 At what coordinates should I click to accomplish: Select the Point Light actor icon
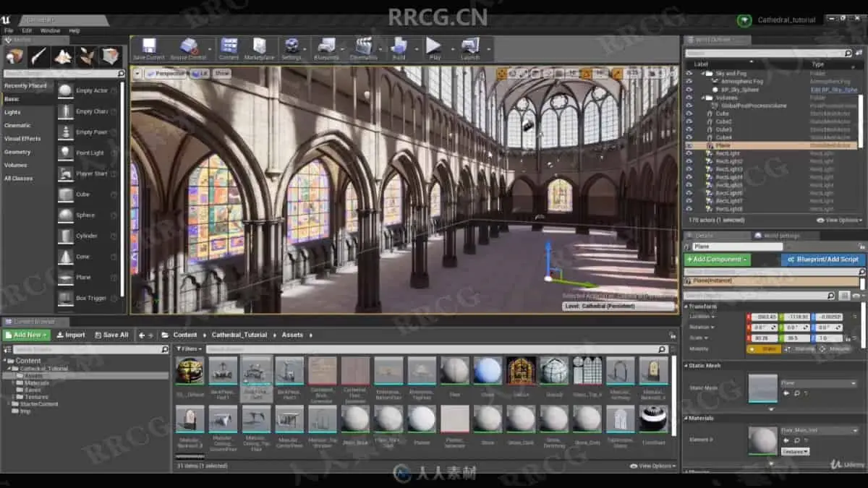click(66, 153)
